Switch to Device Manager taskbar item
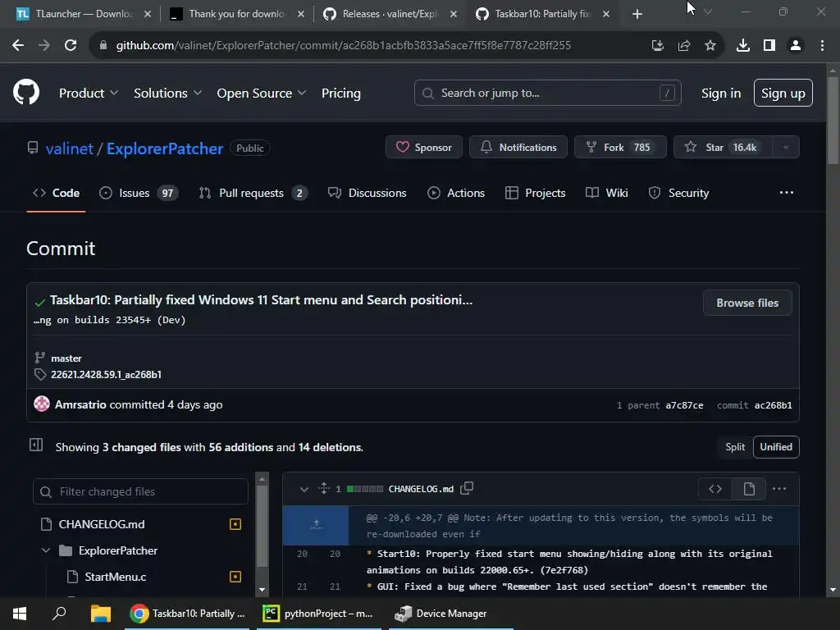The image size is (840, 630). click(450, 614)
